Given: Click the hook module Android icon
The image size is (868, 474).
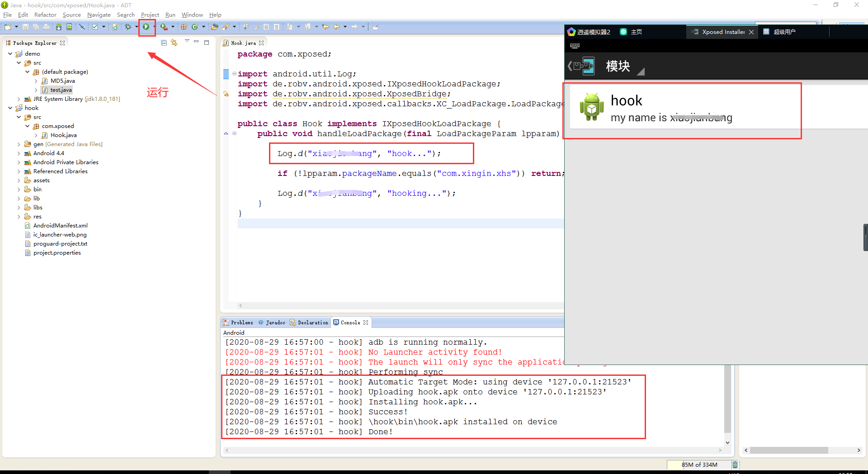Looking at the screenshot, I should pyautogui.click(x=591, y=107).
